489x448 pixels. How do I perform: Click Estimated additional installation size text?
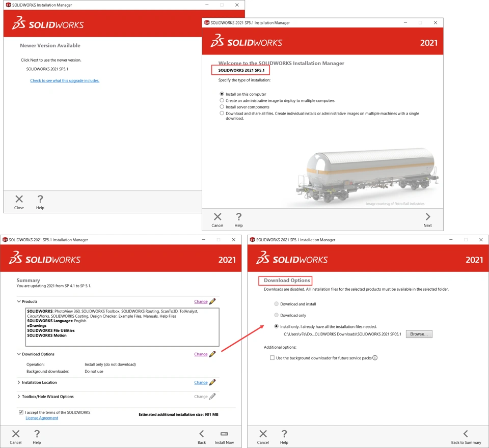(x=178, y=414)
